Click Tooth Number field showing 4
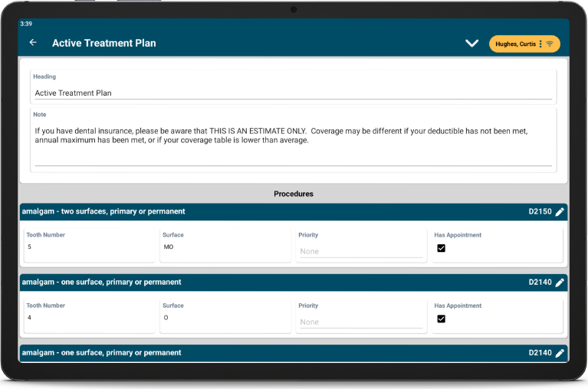 point(88,318)
